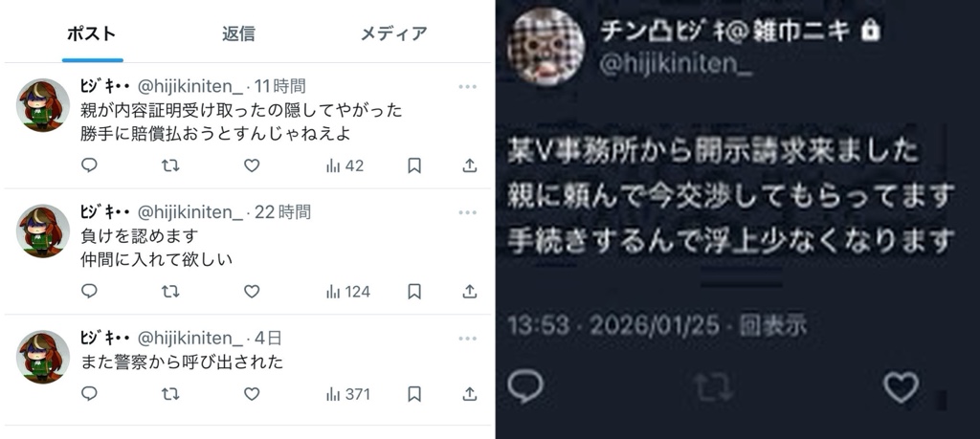Bookmark the post with 42 views
Viewport: 980px width, 439px height.
[414, 165]
